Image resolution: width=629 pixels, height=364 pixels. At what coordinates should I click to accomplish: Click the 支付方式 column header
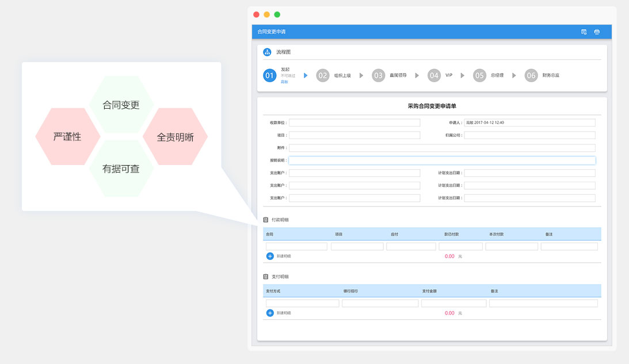click(273, 291)
